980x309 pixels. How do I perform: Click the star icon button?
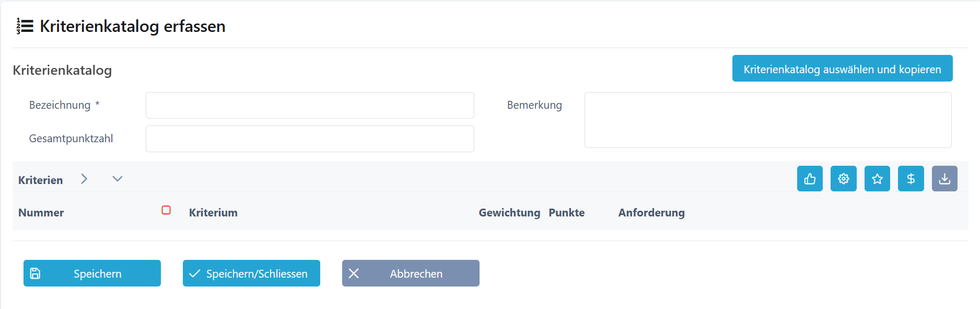(877, 179)
